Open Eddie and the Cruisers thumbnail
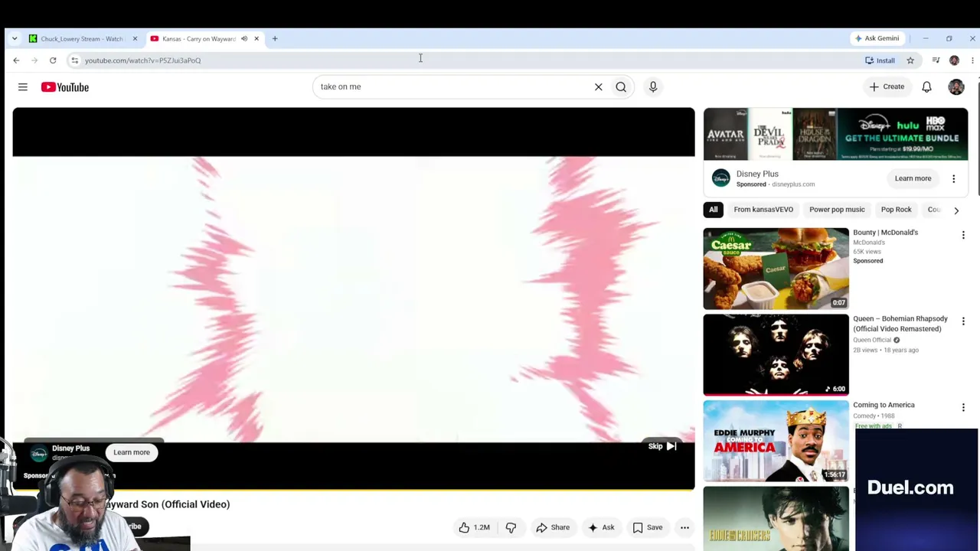980x551 pixels. pos(776,519)
